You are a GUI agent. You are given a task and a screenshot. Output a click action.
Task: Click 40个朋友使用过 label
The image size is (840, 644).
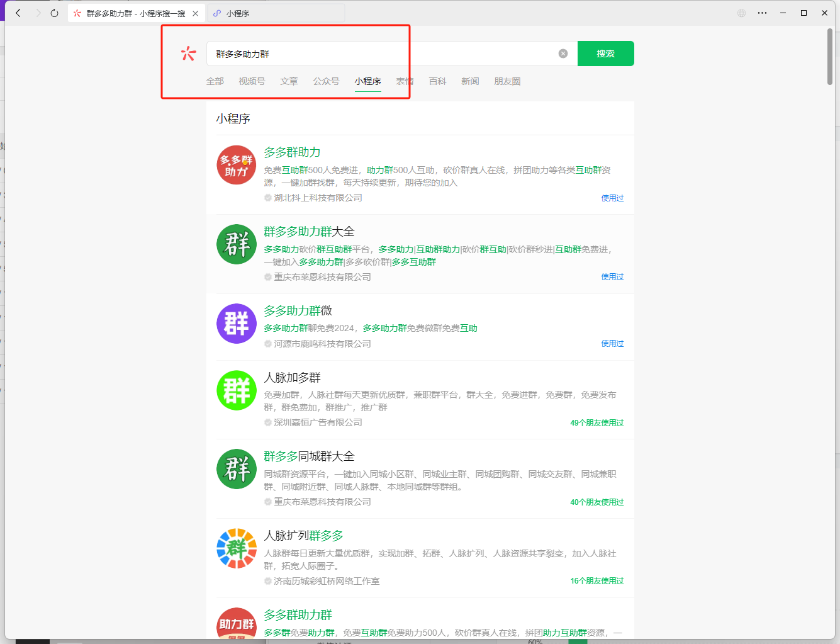[597, 502]
